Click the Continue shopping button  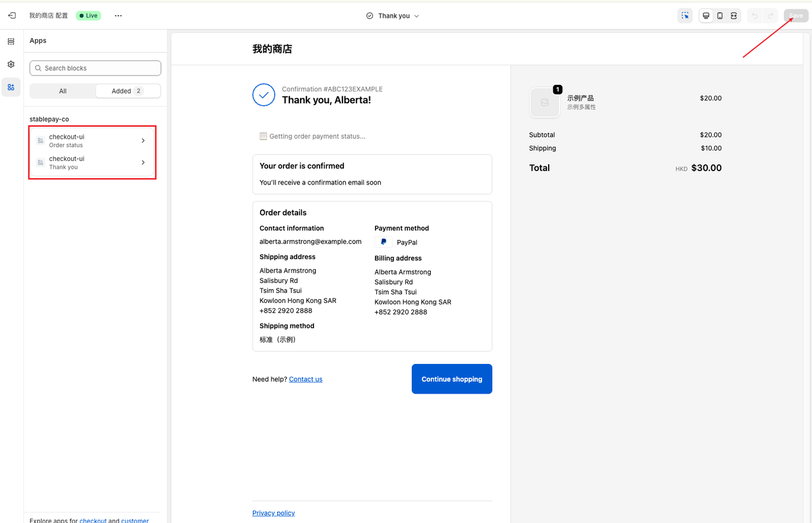tap(452, 378)
